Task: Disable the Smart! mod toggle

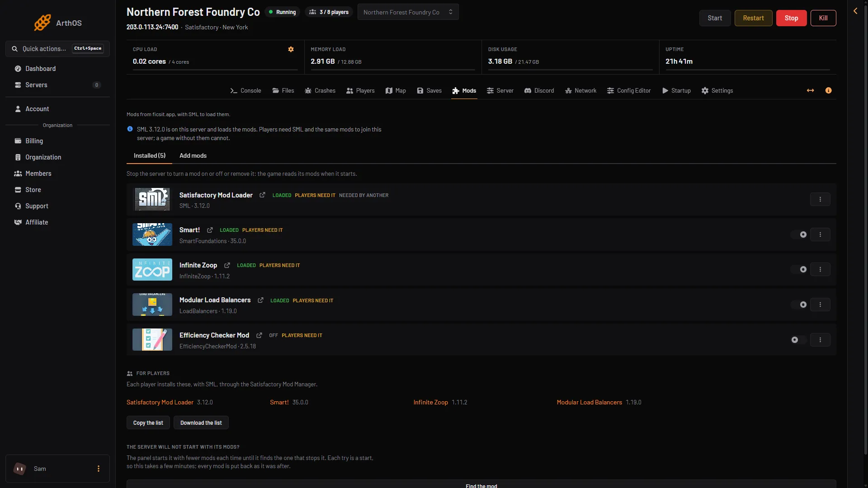Action: pos(799,235)
